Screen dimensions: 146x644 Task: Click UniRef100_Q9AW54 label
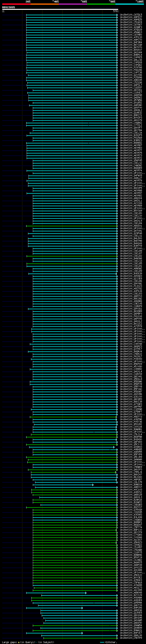point(131,625)
